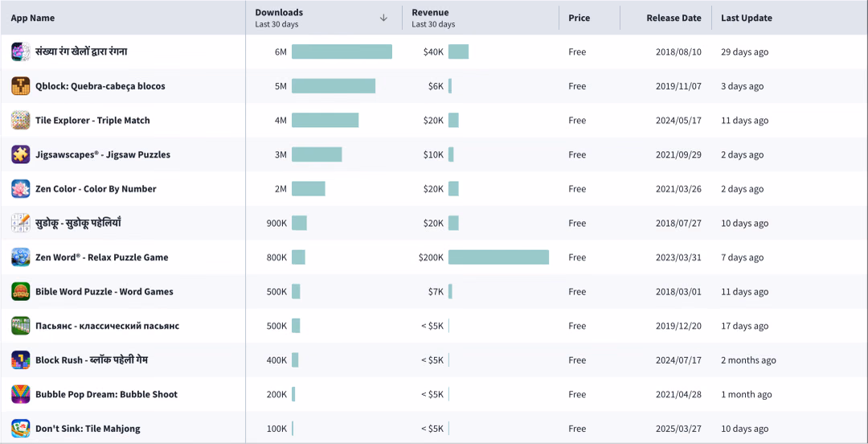Sort by the Price column header
The width and height of the screenshot is (868, 444).
(579, 18)
